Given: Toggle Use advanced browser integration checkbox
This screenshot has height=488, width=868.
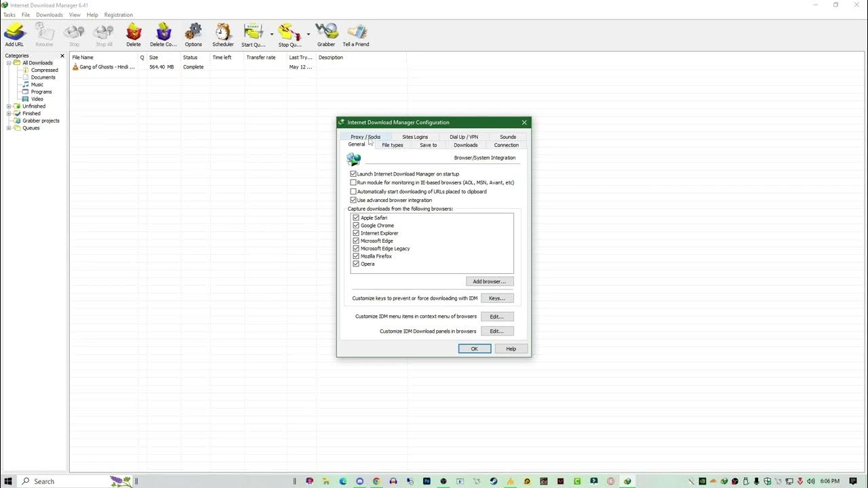Looking at the screenshot, I should pyautogui.click(x=353, y=200).
